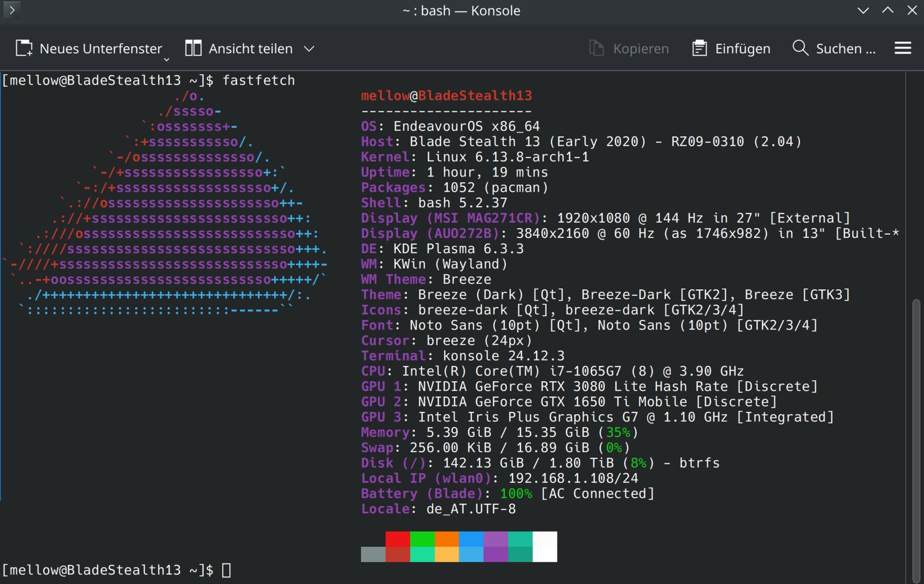Expand the Neues Unterfenster profile dropdown arrow
Viewport: 924px width, 584px height.
(x=167, y=59)
